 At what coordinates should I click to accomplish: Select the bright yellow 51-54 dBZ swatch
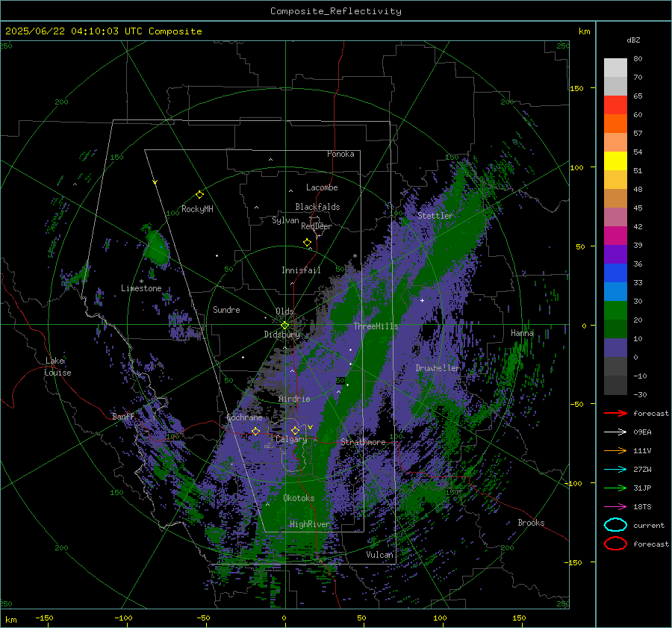click(x=615, y=161)
